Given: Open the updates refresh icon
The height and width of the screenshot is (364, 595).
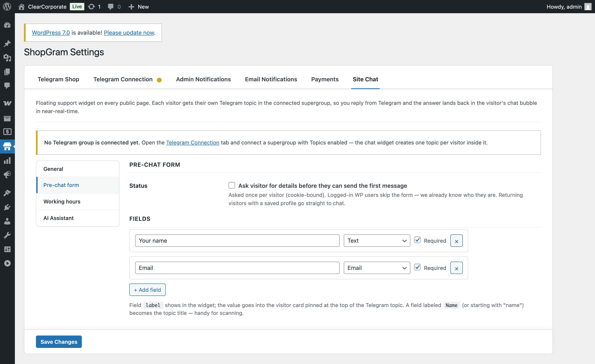Looking at the screenshot, I should (92, 7).
